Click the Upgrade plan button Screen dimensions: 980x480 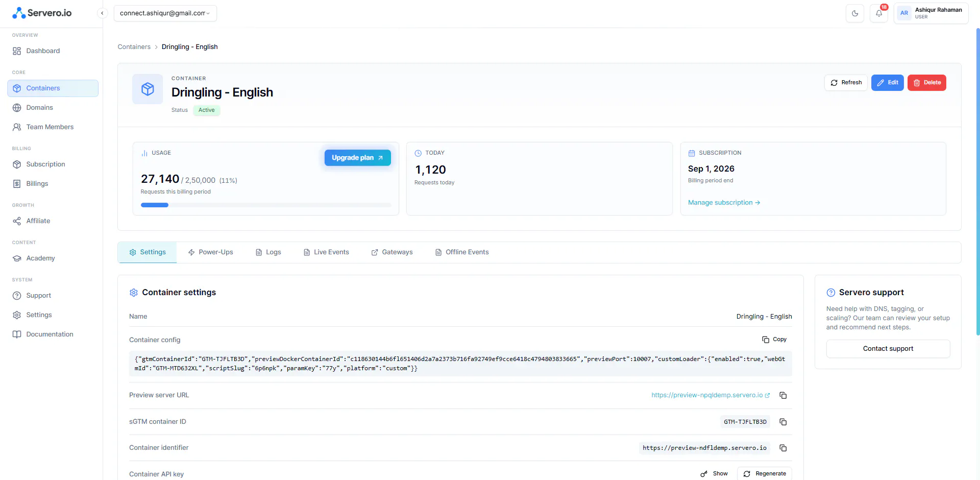[358, 158]
